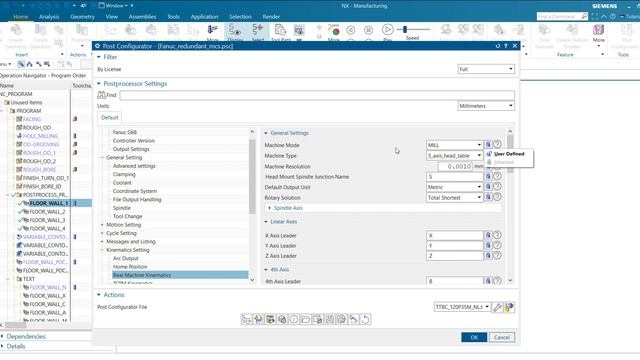Select Tool Change in the settings tree
Screen dimensions: 640x360
(x=127, y=216)
